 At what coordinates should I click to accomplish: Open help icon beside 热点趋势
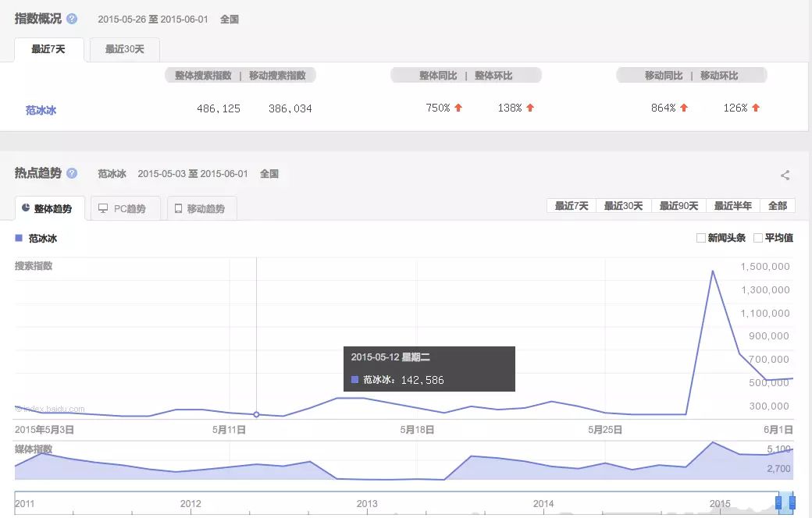click(72, 173)
